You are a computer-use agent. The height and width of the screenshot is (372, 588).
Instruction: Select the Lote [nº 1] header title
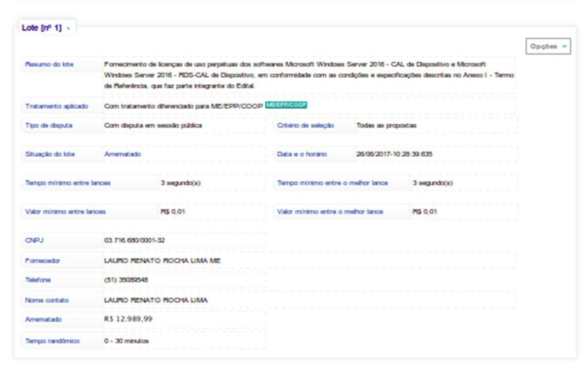click(41, 28)
